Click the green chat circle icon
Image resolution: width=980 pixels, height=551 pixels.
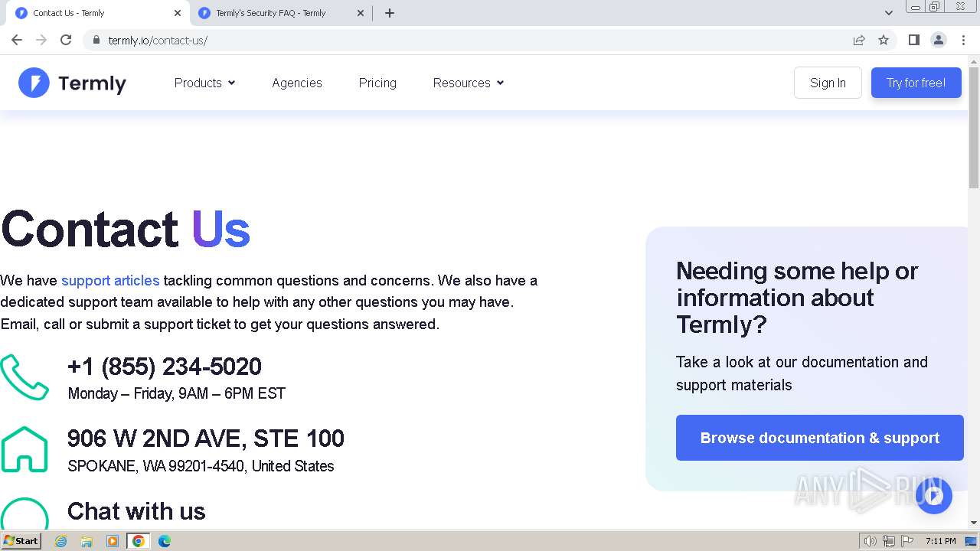(24, 514)
